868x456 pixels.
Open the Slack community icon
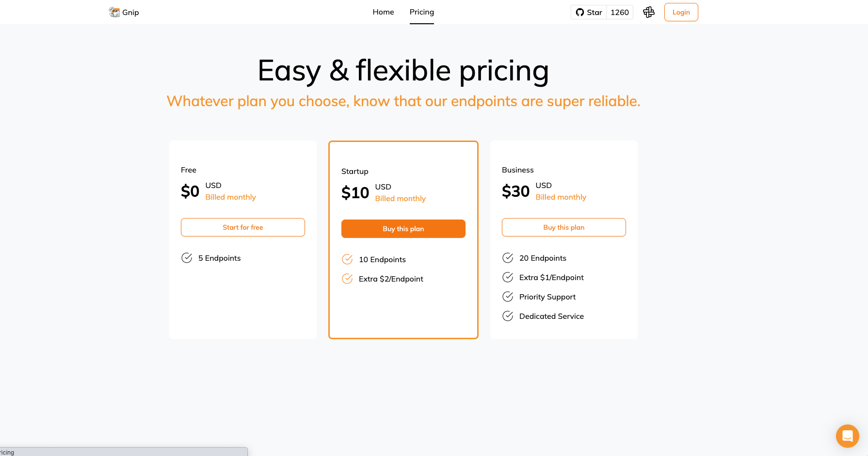649,12
